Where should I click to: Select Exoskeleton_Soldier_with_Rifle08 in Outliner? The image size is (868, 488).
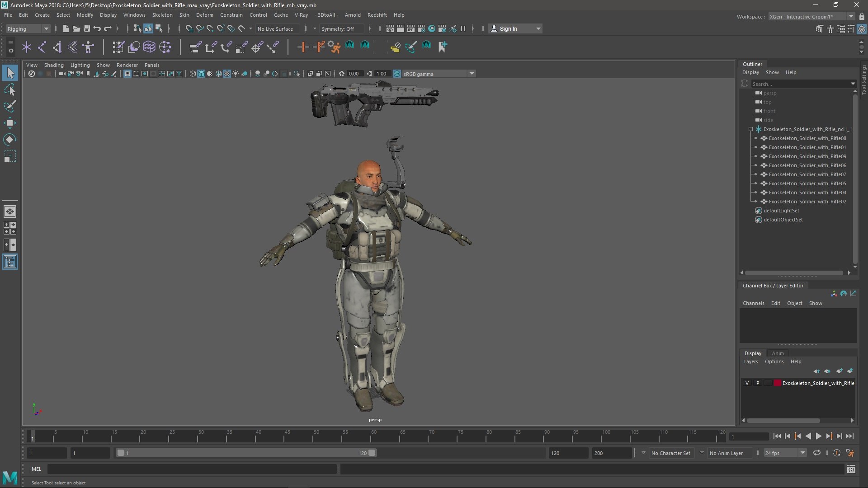coord(807,138)
